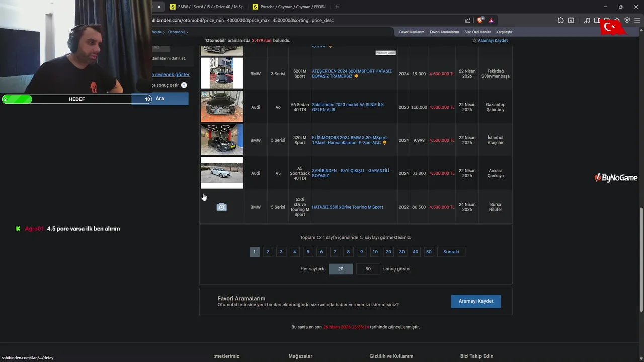Click white Audi A5 thumbnail image

pos(221,173)
